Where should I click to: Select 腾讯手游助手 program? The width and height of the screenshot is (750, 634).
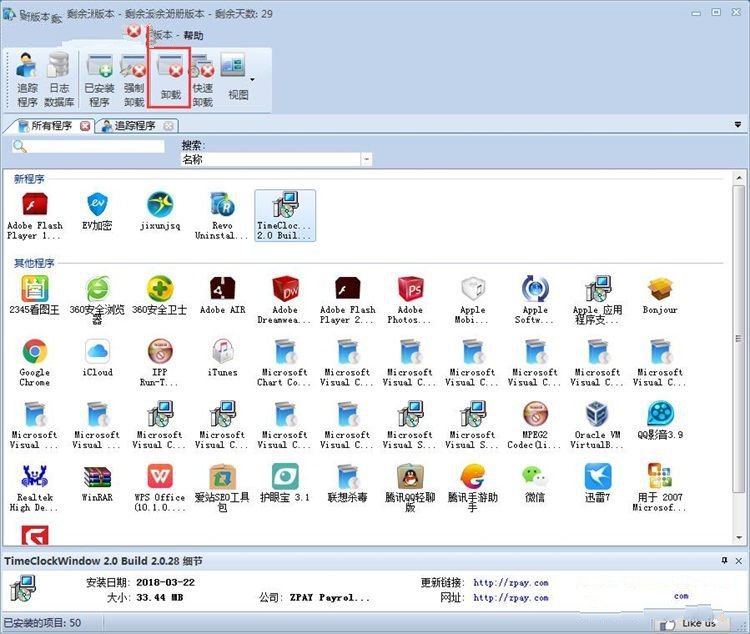[473, 488]
